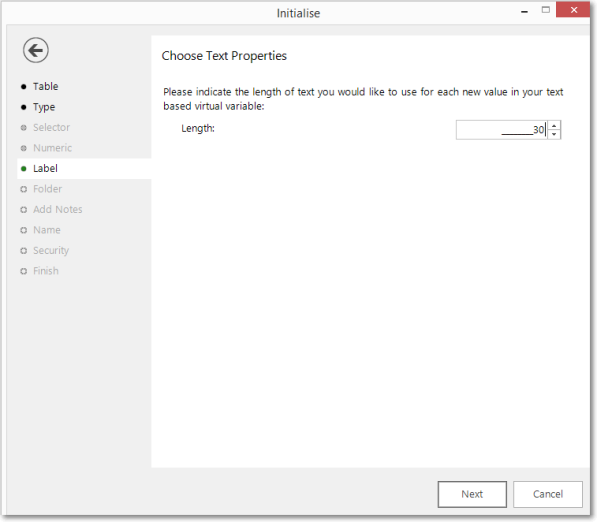Minimize the Initialise window
Image resolution: width=597 pixels, height=522 pixels.
click(524, 11)
